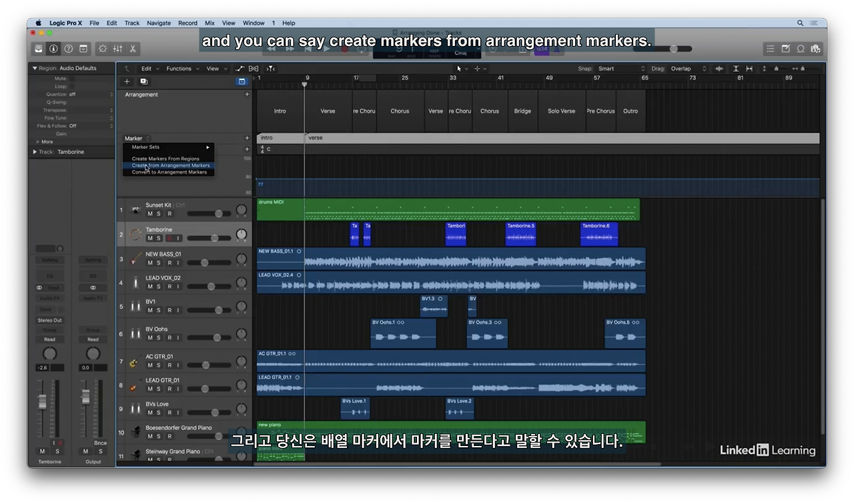The width and height of the screenshot is (854, 504).
Task: Expand the More region parameters
Action: (38, 142)
